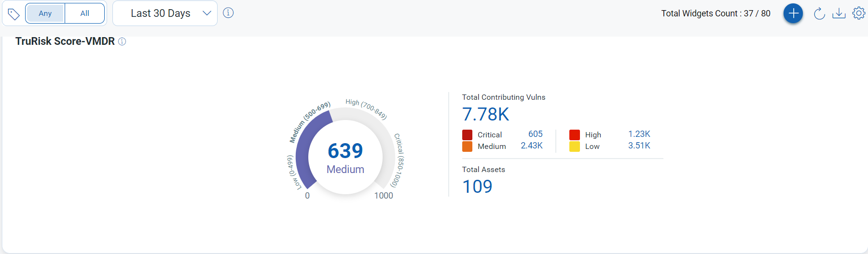The width and height of the screenshot is (868, 254).
Task: Open the 7.78K total contributing vulns
Action: coord(485,114)
